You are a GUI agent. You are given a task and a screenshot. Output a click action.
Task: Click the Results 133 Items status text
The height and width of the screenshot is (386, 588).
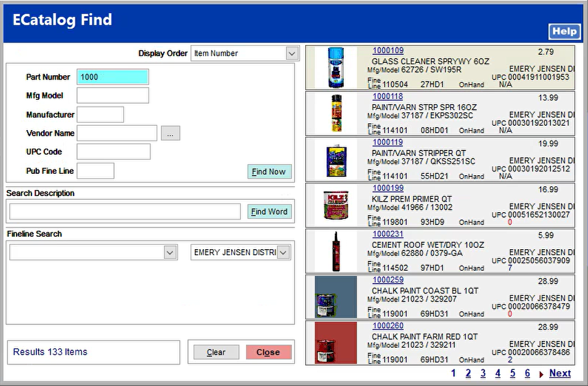[x=51, y=352]
